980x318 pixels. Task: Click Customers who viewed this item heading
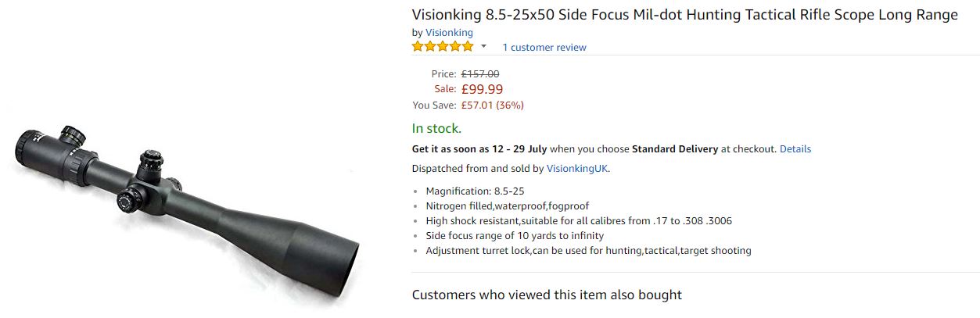coord(547,295)
